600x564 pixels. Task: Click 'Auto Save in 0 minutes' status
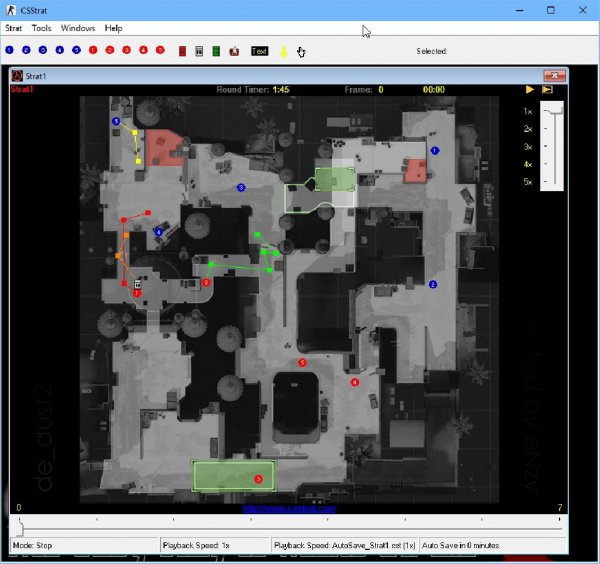pos(492,545)
